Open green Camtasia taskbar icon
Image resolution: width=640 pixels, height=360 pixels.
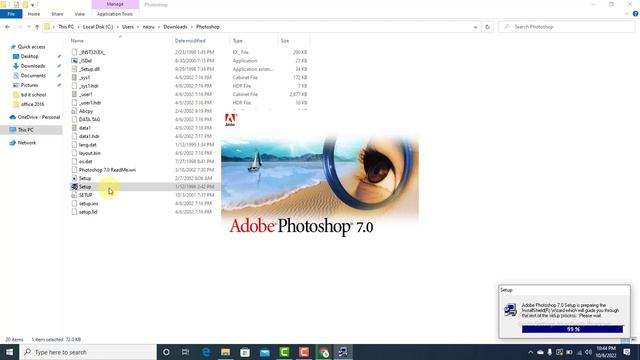click(x=284, y=352)
